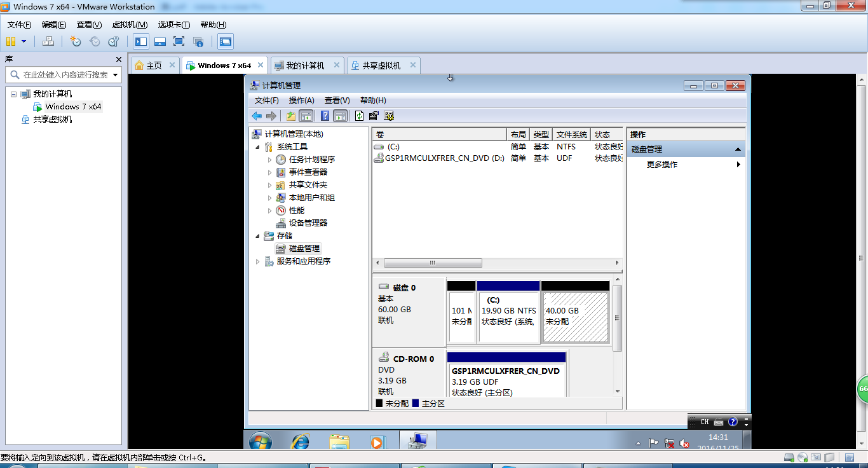Open 文件(F) menu in 计算机管理 window
The image size is (868, 468).
tap(267, 100)
